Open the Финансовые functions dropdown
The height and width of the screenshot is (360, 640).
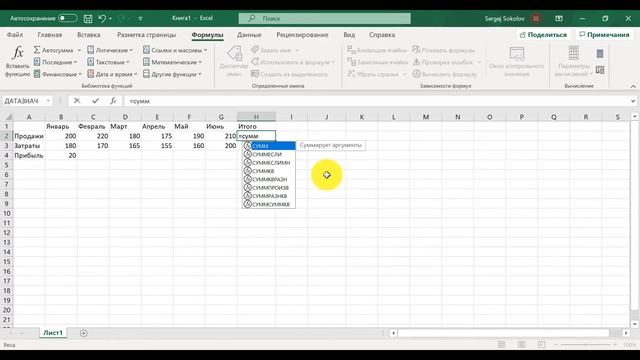58,74
